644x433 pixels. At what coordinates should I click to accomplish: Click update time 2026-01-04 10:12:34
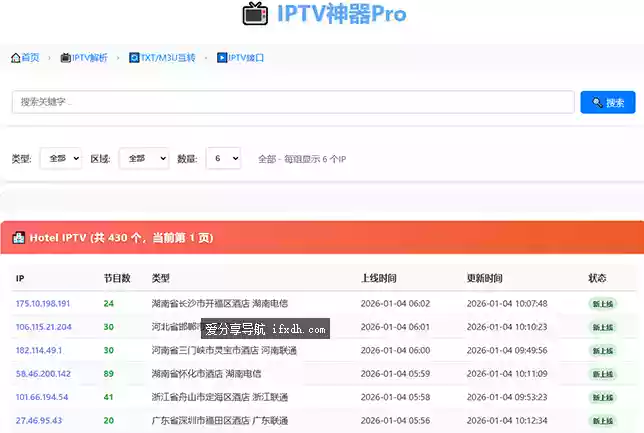coord(507,421)
